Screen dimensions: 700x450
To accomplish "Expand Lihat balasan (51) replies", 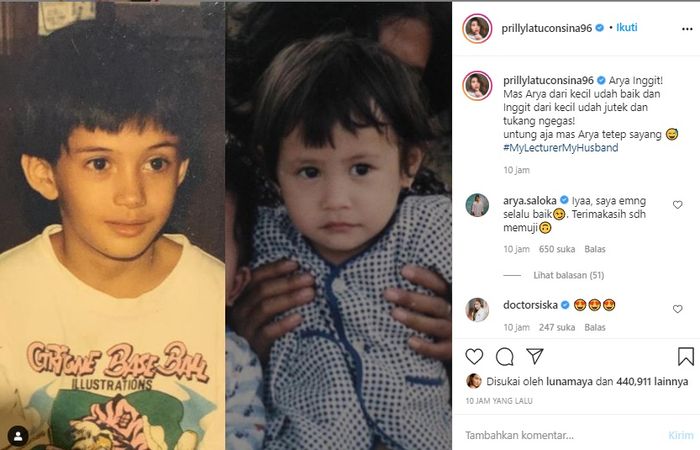I will pyautogui.click(x=568, y=275).
